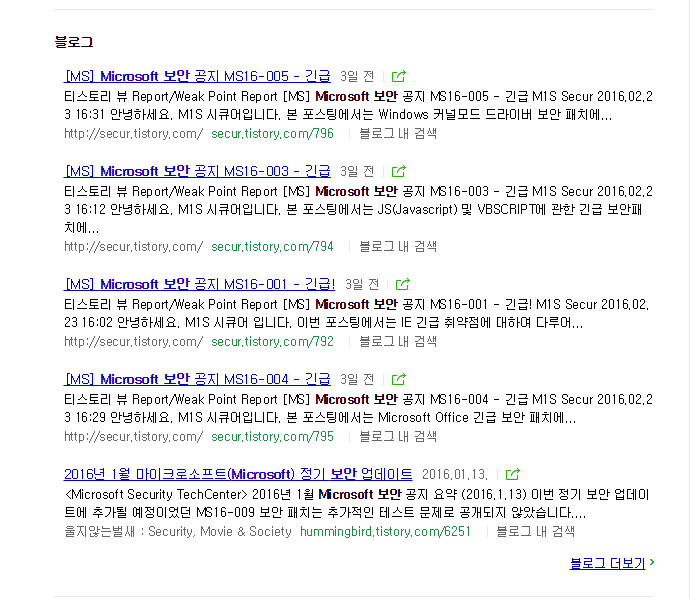This screenshot has height=599, width=690.
Task: Open share icon beside 2016년 1월 update result
Action: (x=513, y=474)
